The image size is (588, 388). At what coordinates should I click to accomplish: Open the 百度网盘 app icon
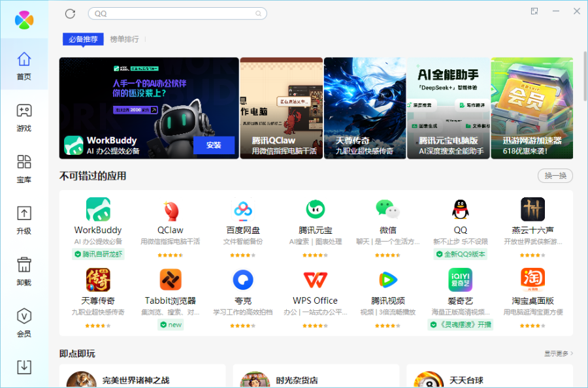[x=243, y=210]
